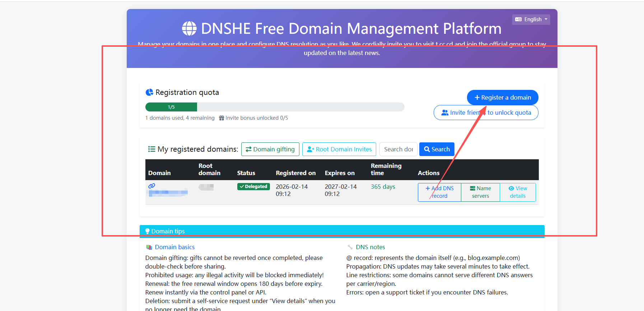Click the gift icon next to Invite bonus
The height and width of the screenshot is (311, 644).
click(x=221, y=118)
